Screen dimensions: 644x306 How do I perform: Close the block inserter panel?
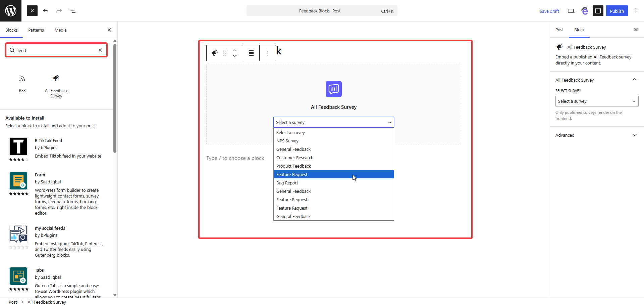pyautogui.click(x=109, y=30)
